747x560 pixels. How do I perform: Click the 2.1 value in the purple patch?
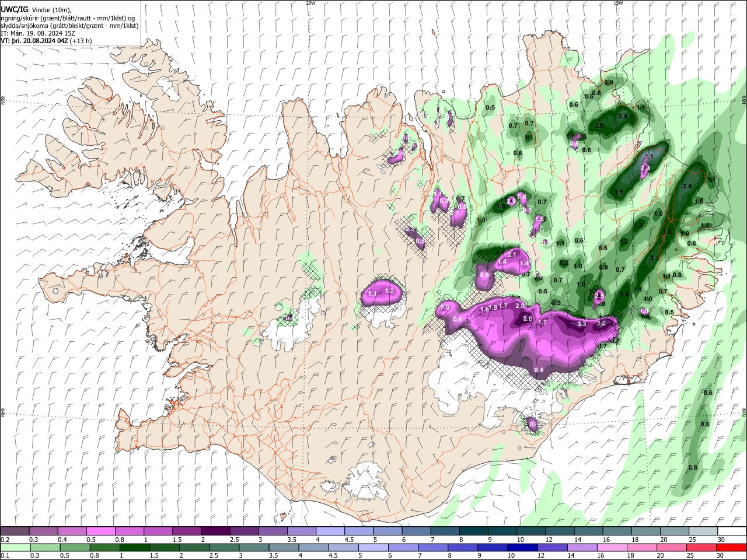[x=513, y=254]
